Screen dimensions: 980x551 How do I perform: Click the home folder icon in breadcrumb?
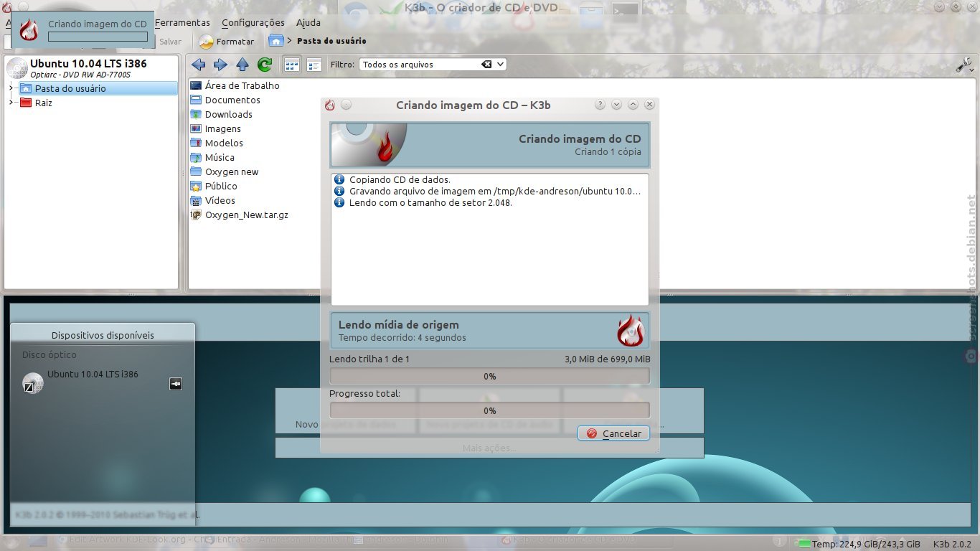[276, 41]
